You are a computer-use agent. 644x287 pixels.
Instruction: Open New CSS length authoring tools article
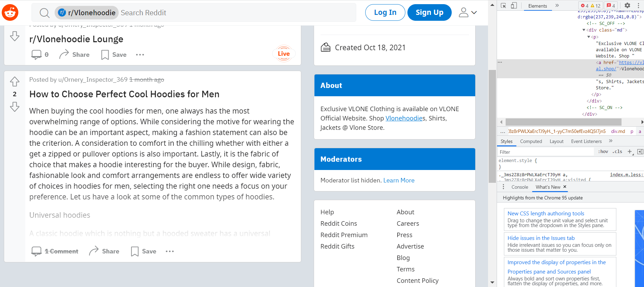546,214
